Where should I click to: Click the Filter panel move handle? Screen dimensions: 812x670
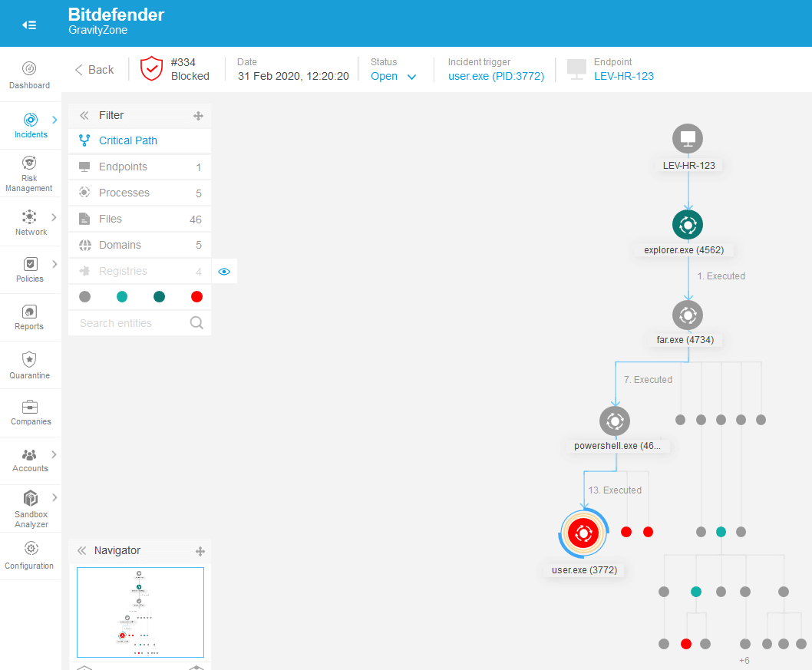coord(198,116)
